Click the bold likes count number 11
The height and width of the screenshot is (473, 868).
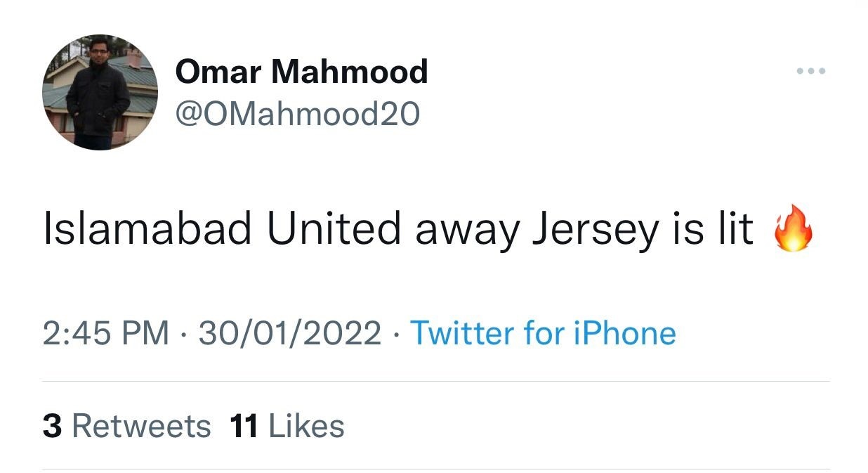click(244, 427)
